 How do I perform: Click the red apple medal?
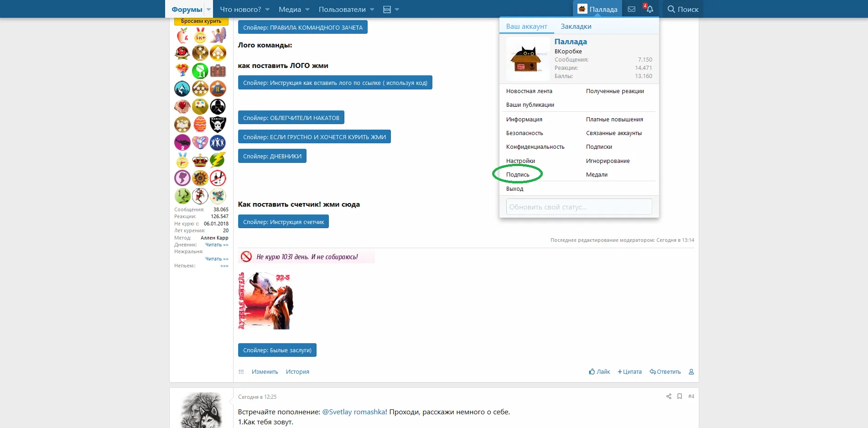[x=182, y=35]
